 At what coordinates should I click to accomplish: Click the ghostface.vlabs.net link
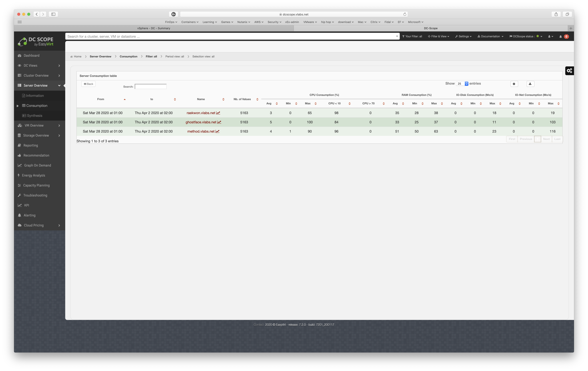tap(201, 122)
